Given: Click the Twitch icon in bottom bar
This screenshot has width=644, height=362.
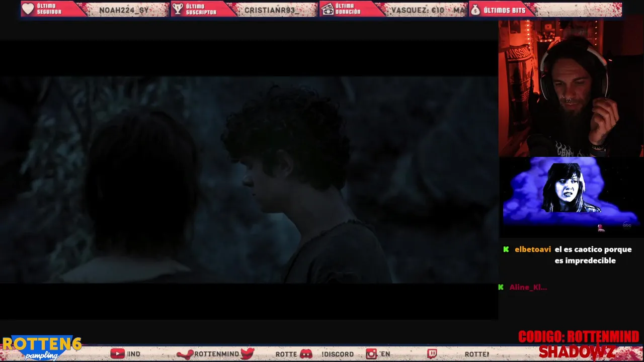Looking at the screenshot, I should tap(432, 354).
